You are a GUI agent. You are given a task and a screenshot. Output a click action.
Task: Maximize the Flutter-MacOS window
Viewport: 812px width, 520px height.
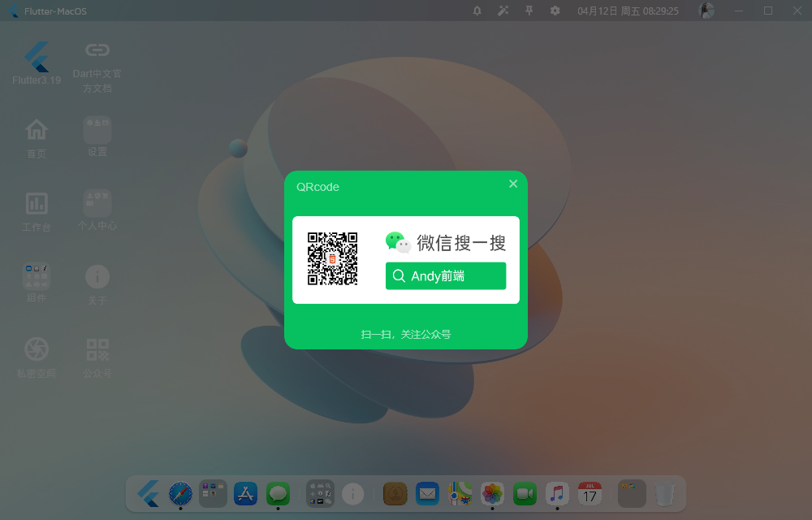pos(768,11)
